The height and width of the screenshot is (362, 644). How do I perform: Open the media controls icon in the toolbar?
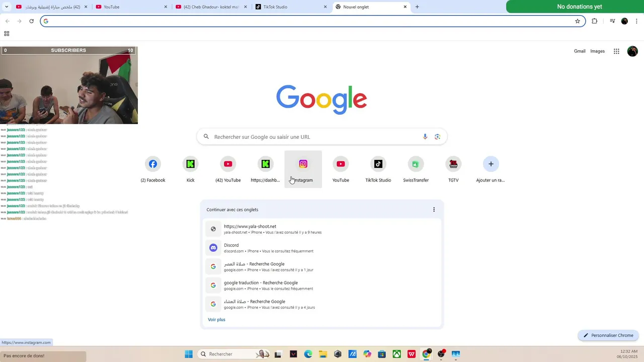pyautogui.click(x=612, y=21)
